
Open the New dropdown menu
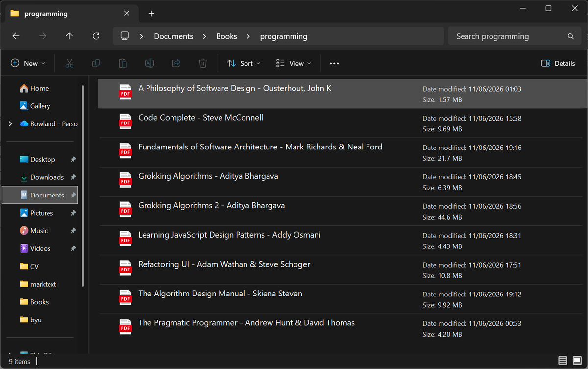28,63
